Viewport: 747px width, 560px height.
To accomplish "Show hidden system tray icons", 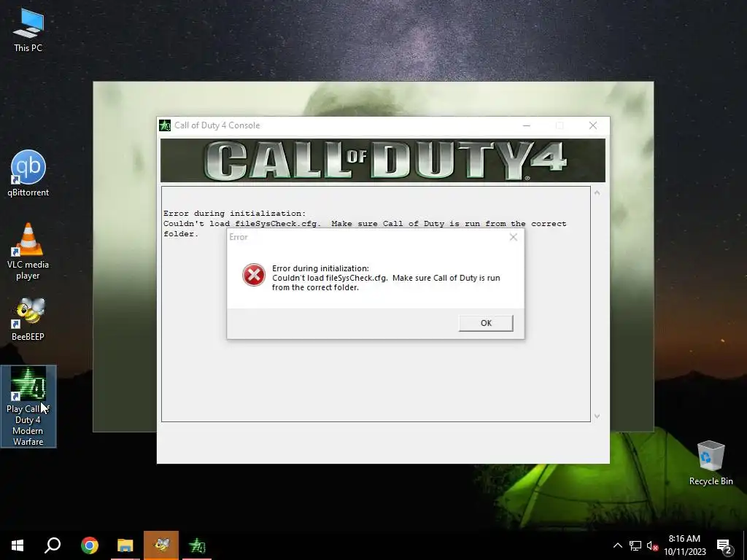I will coord(617,545).
